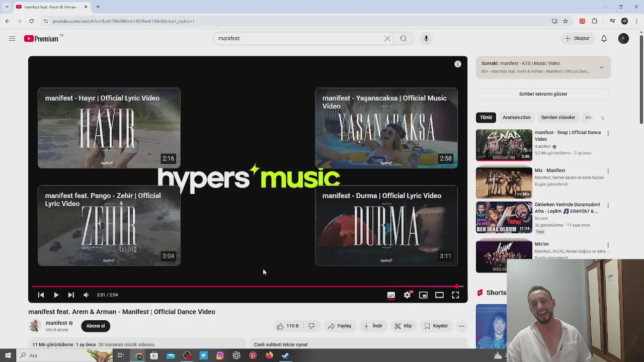This screenshot has width=644, height=362.
Task: Open options for Mix - Manifest
Action: [608, 171]
